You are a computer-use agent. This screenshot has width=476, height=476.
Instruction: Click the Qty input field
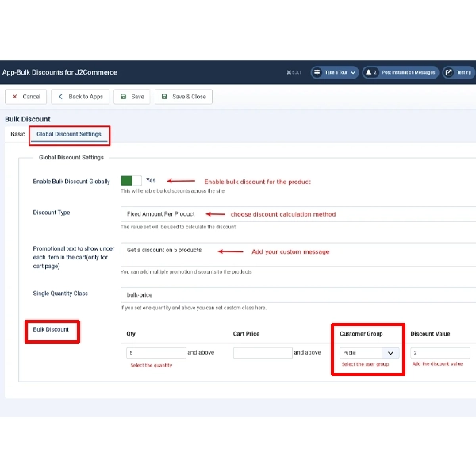pos(156,353)
